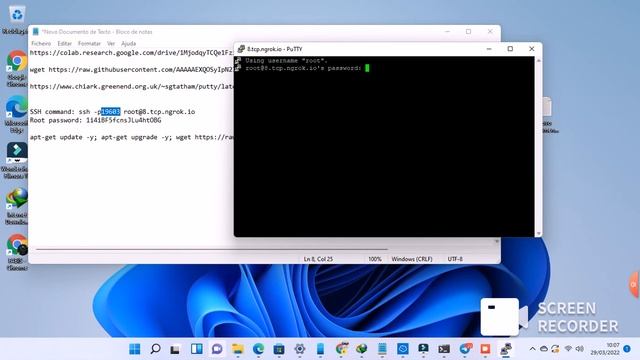Screen dimensions: 640x360
Task: Click the wget raw.githubusercontent.com line
Action: (131, 69)
